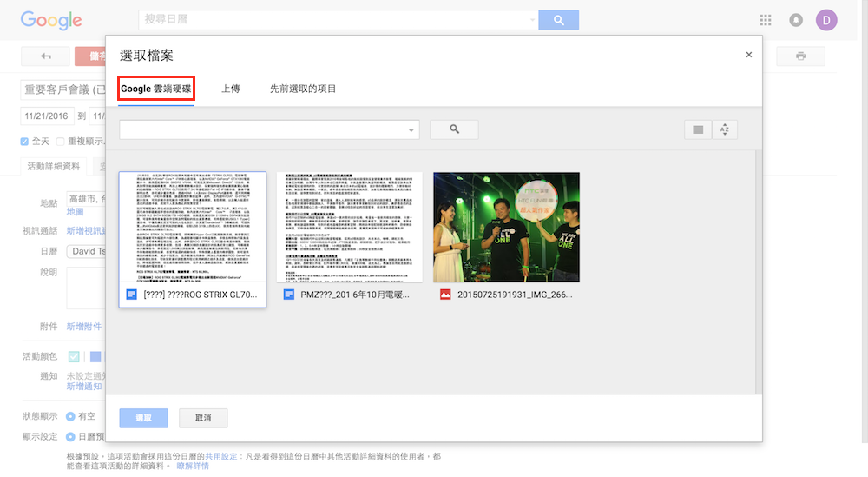Screen dimensions: 868x477
Task: Select the ROG STRIX GL70 document thumbnail
Action: [x=192, y=227]
